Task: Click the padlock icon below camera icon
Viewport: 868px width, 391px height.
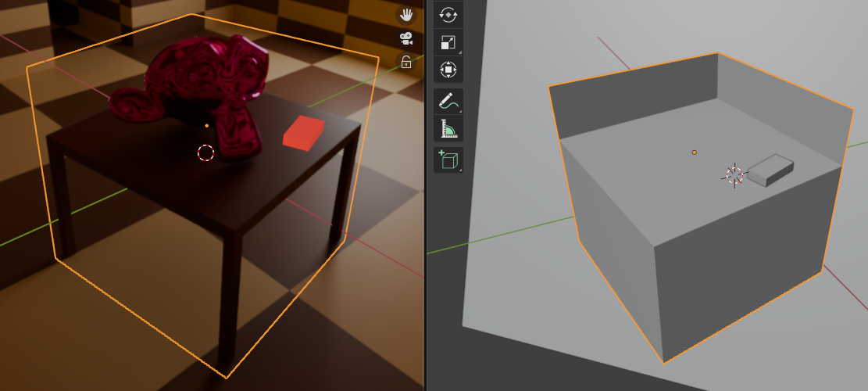Action: pos(406,62)
